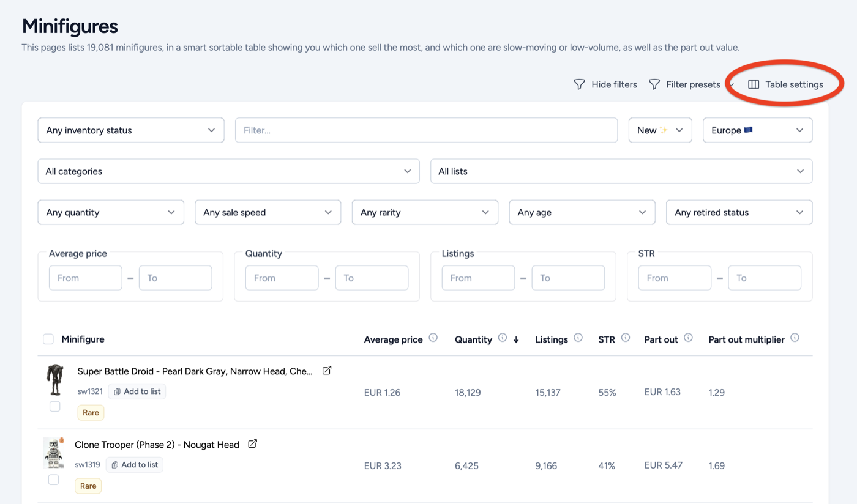
Task: Open external link icon for Clone Trooper
Action: (252, 444)
